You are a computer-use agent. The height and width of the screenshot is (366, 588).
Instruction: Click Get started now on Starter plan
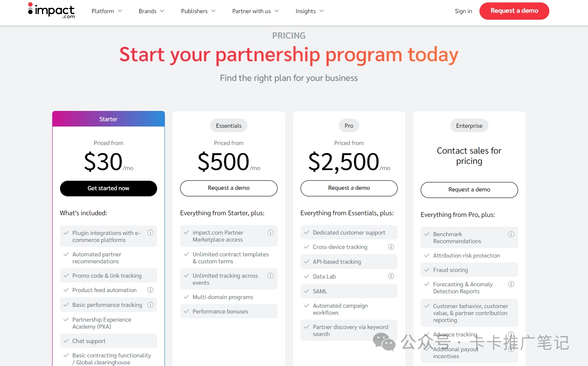point(109,189)
